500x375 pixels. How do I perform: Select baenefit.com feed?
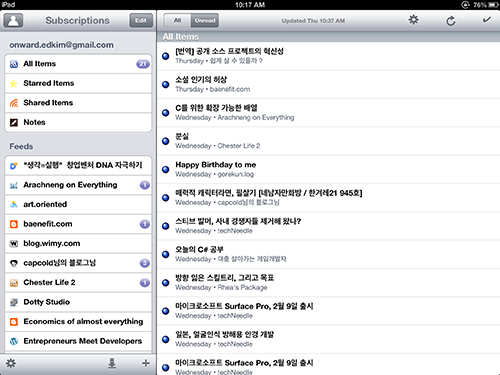78,224
